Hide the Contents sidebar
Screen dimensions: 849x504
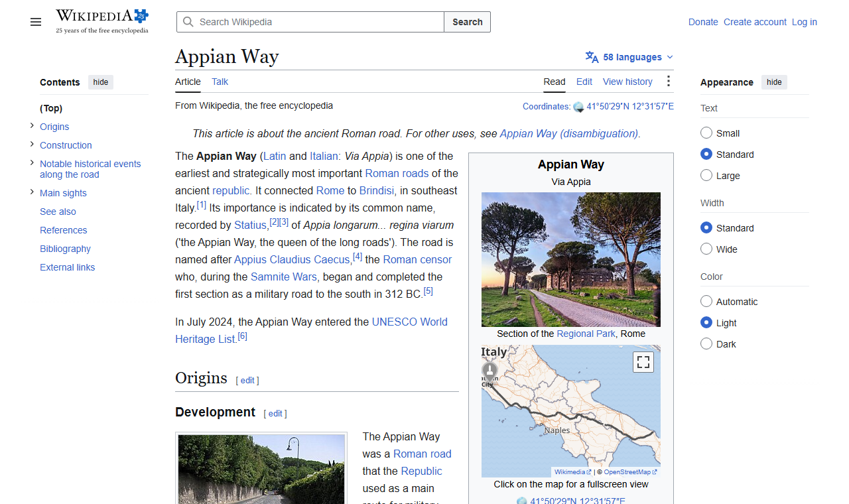pos(101,82)
